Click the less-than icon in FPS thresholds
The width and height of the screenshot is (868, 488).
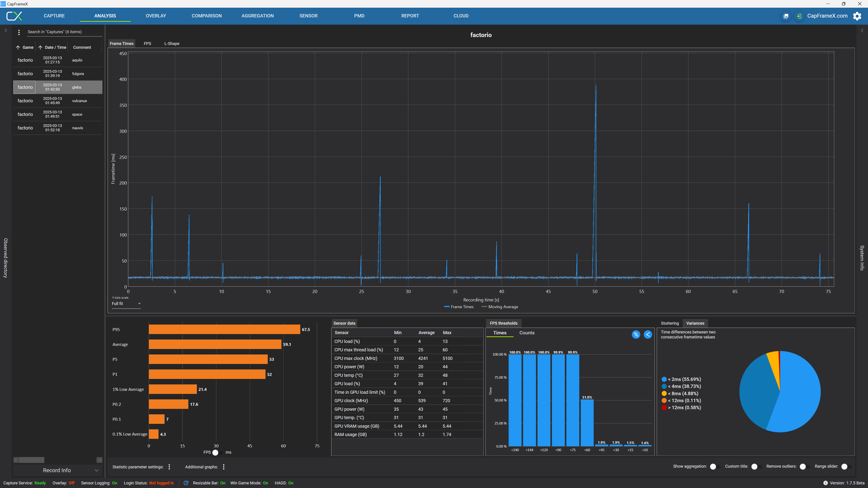(648, 334)
